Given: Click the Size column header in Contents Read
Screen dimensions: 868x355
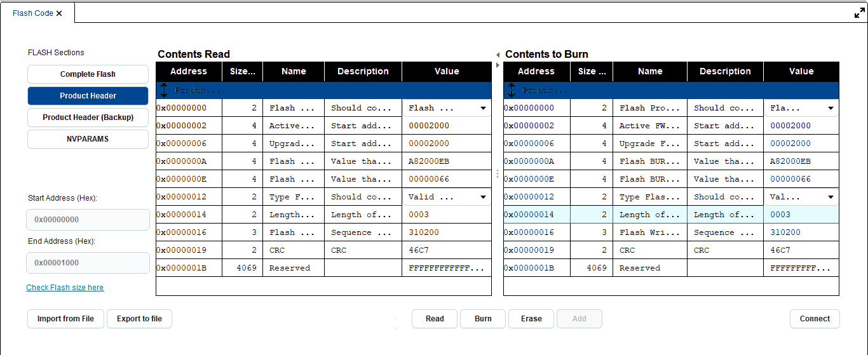Looking at the screenshot, I should (242, 71).
